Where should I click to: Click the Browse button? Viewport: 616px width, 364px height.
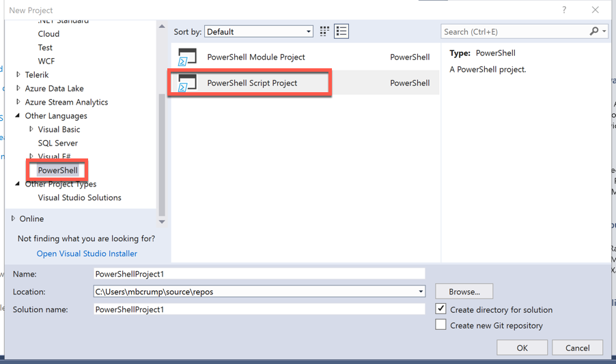pyautogui.click(x=464, y=292)
